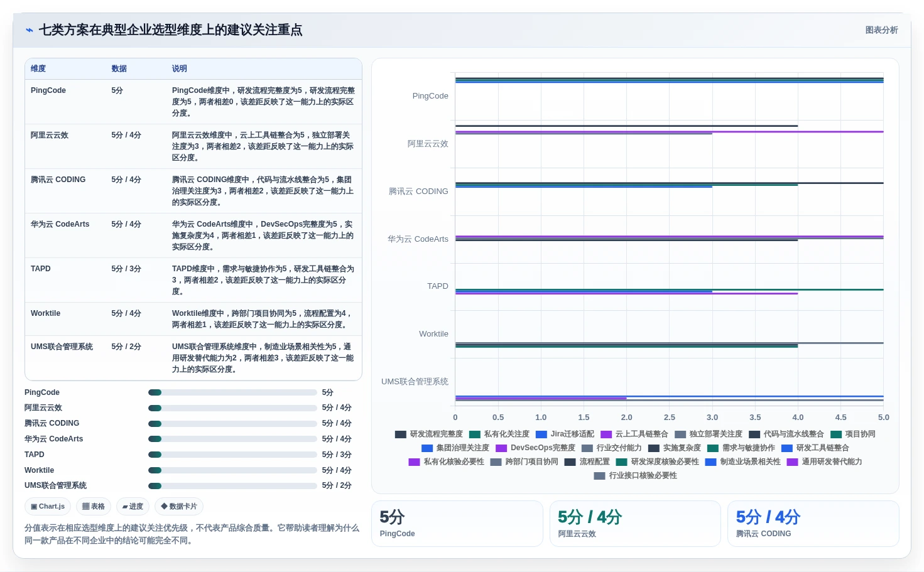Select the 表格 chip
Image resolution: width=924 pixels, height=572 pixels.
[94, 506]
